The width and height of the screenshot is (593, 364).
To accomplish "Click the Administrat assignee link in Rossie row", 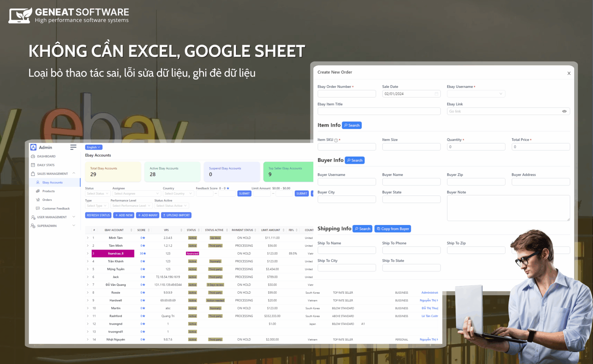I will (x=429, y=292).
